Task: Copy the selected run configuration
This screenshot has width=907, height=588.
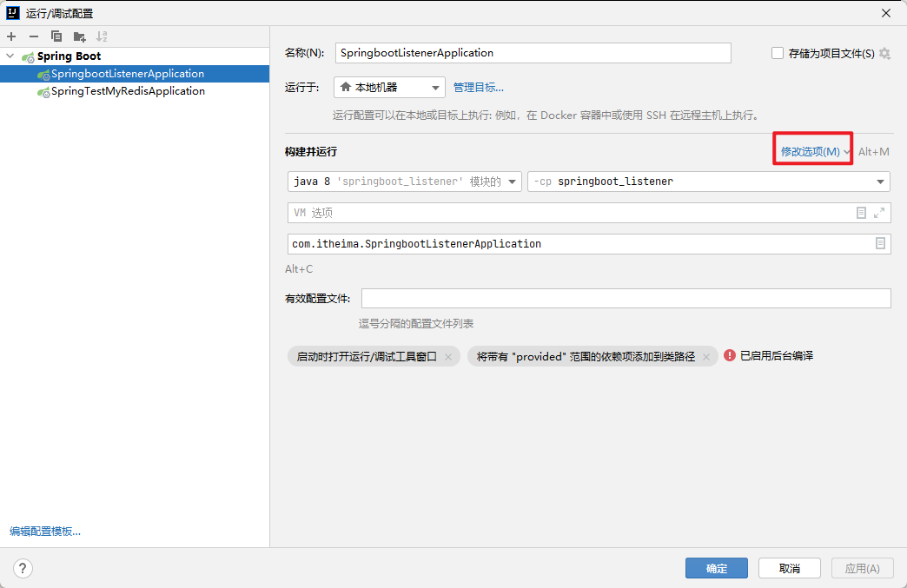Action: [x=55, y=36]
